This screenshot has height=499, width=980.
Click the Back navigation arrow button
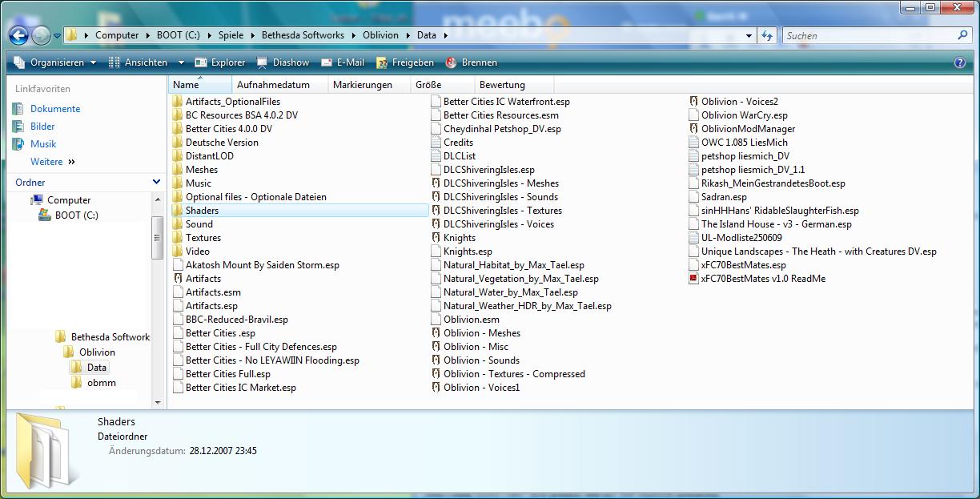tap(19, 35)
